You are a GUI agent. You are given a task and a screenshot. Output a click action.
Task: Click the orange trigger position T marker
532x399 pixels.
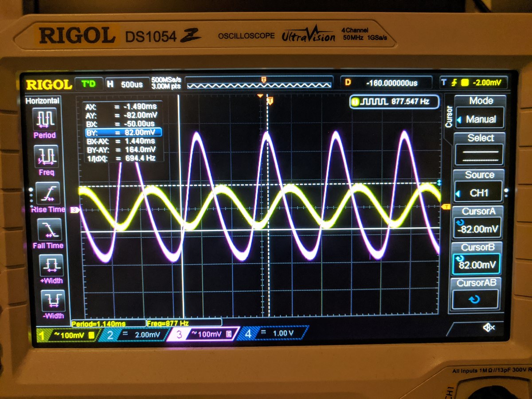coord(270,101)
